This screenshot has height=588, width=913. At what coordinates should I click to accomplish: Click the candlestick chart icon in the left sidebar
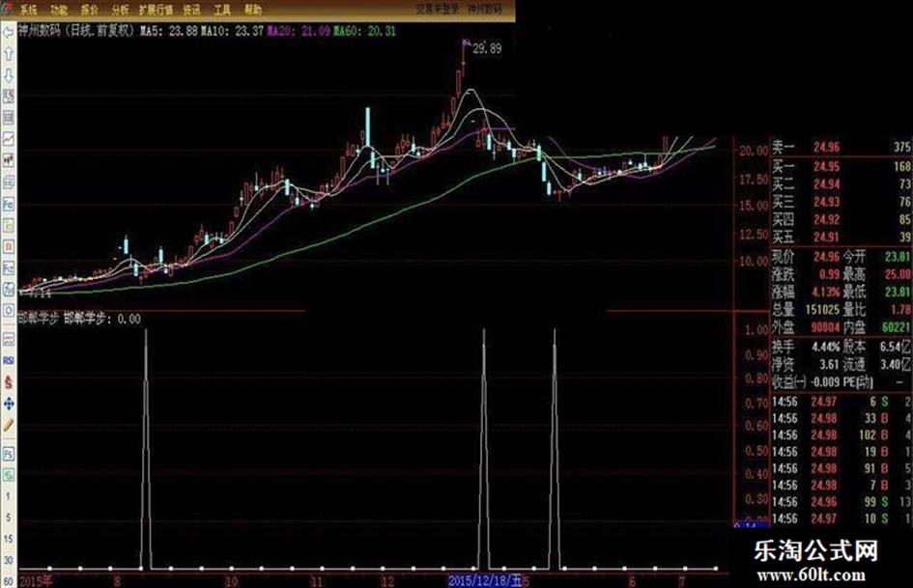pos(8,160)
